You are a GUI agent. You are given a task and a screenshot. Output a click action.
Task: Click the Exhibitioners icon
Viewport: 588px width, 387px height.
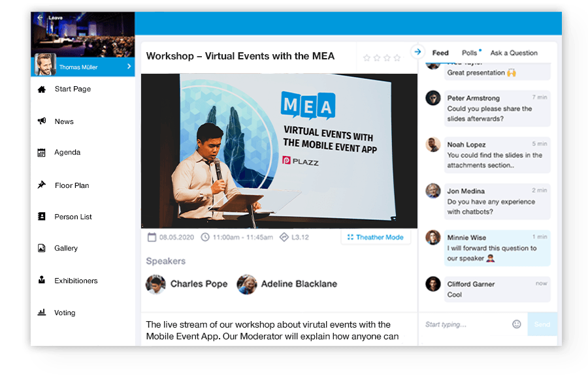click(42, 280)
